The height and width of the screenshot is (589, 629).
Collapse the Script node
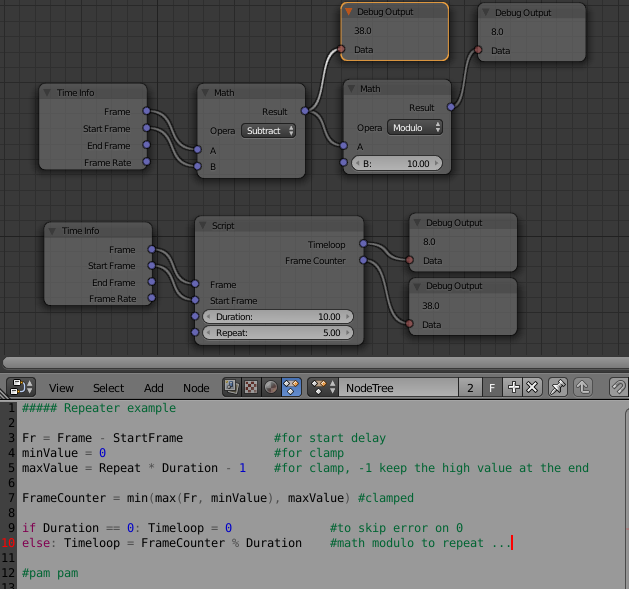pos(203,225)
